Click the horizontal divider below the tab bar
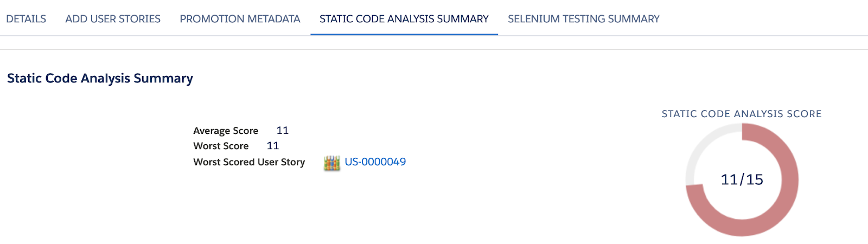 (x=434, y=49)
